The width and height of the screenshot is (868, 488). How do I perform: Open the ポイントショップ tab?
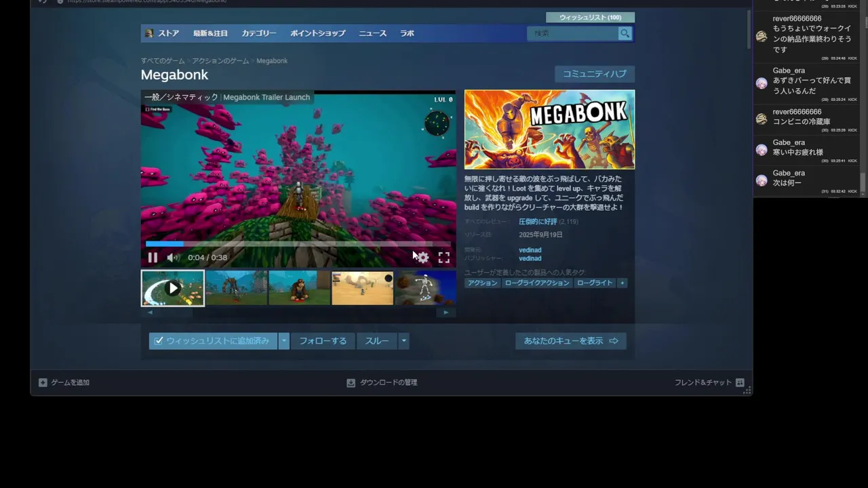pos(318,33)
